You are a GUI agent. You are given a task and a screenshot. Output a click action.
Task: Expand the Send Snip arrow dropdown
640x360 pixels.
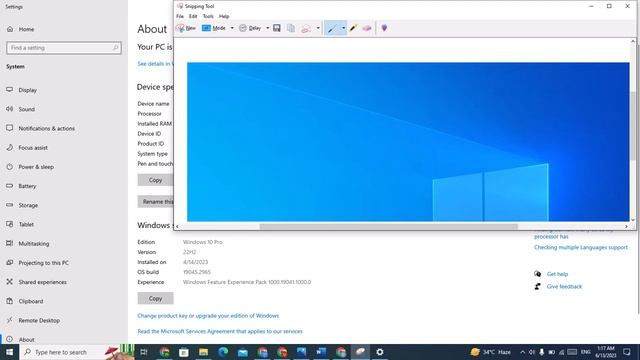(x=318, y=28)
